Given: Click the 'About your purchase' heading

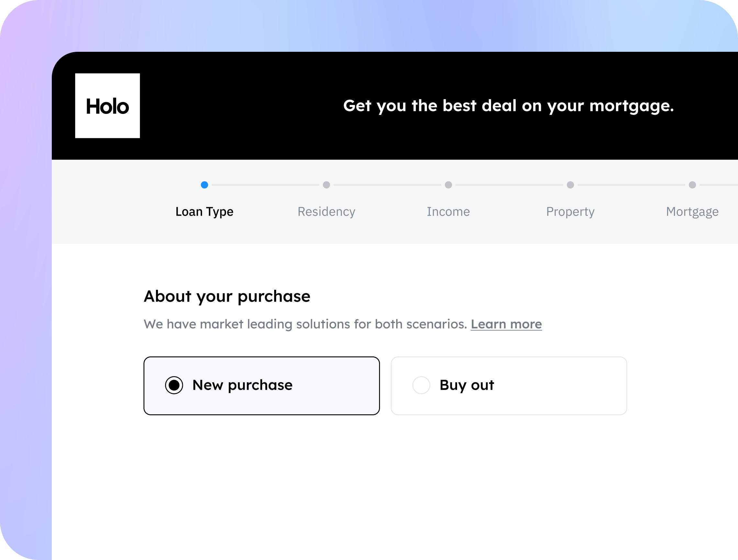Looking at the screenshot, I should click(227, 297).
